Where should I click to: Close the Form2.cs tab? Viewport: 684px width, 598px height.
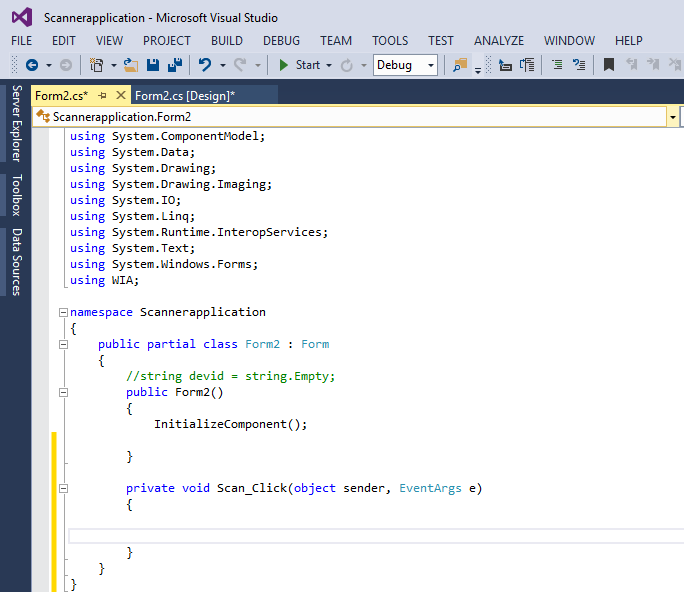pos(121,96)
